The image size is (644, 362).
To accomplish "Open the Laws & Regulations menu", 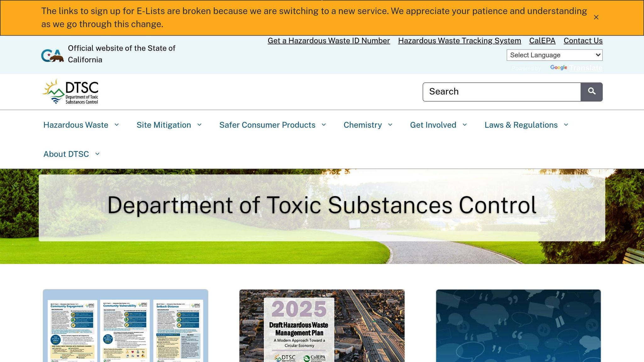I will pyautogui.click(x=521, y=125).
